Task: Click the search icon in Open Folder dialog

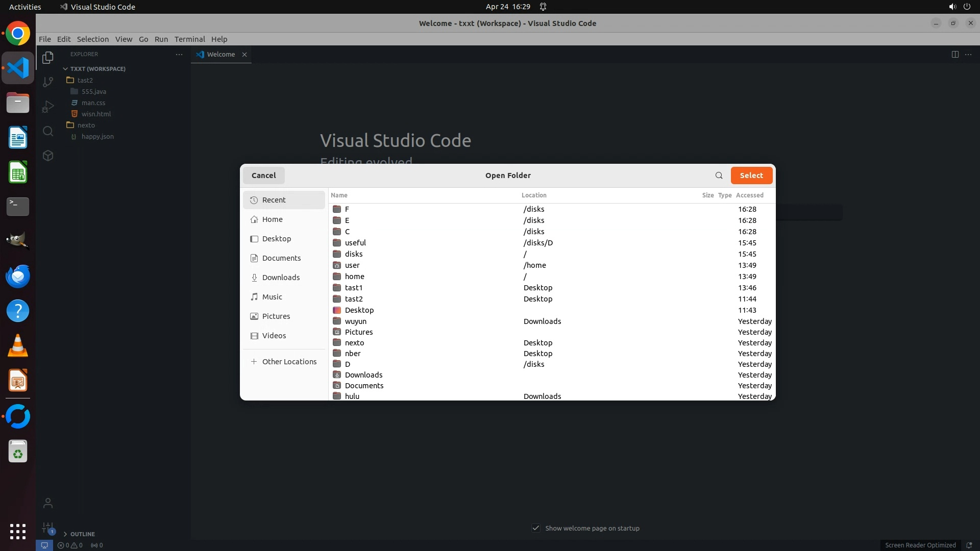Action: pos(719,176)
